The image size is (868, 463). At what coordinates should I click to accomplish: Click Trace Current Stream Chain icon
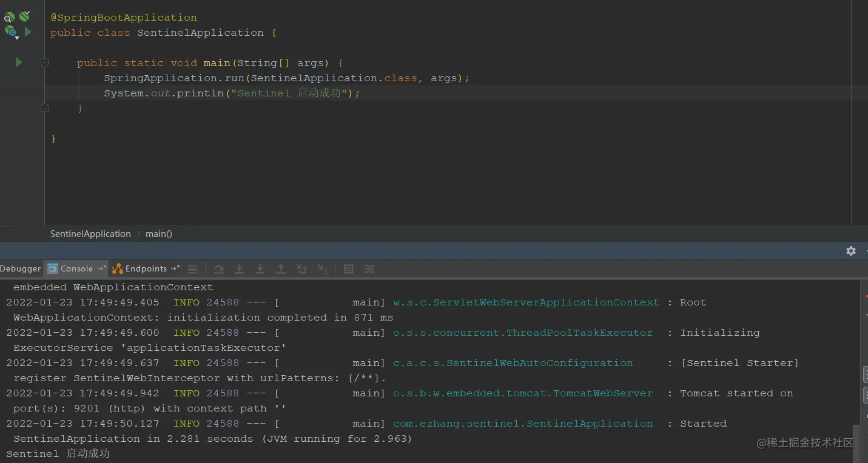click(x=369, y=270)
